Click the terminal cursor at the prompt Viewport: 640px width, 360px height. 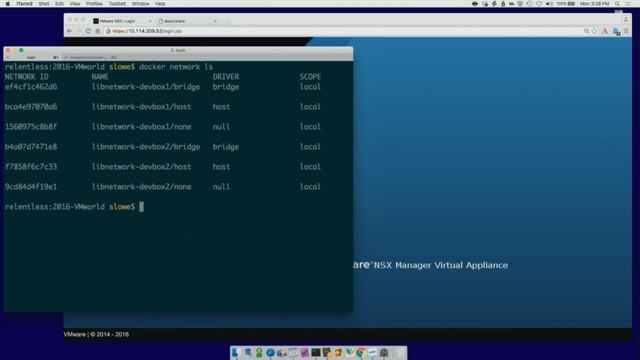click(x=142, y=207)
